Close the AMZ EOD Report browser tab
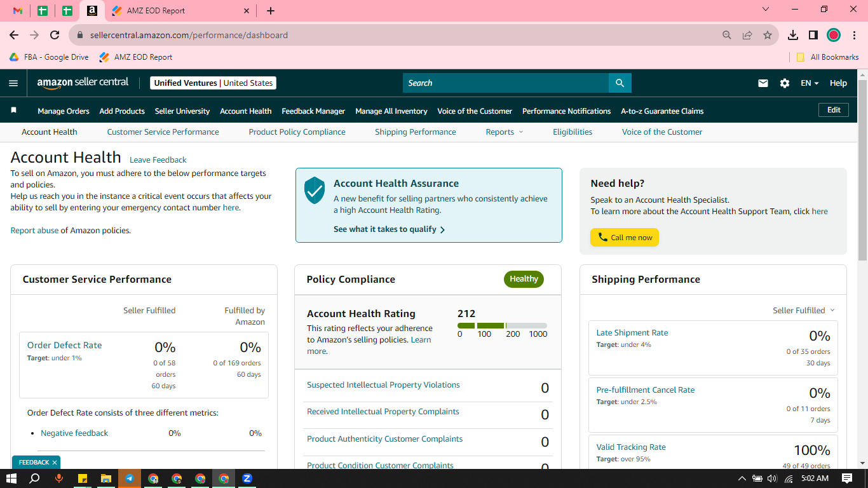 [x=247, y=11]
